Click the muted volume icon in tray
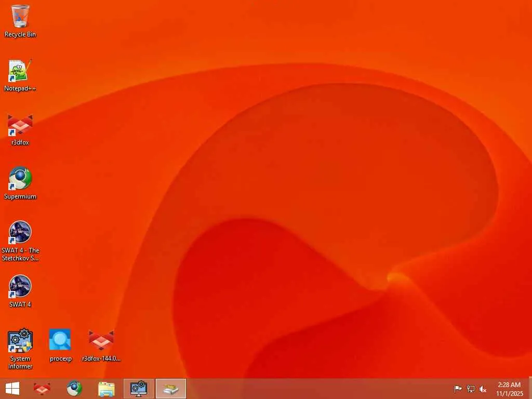The image size is (532, 399). [x=483, y=389]
